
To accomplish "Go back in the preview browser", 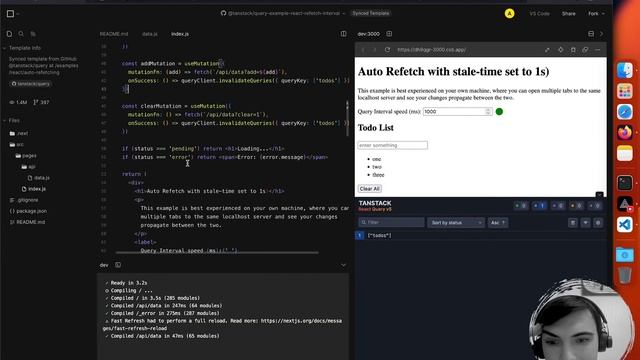I will pyautogui.click(x=363, y=50).
